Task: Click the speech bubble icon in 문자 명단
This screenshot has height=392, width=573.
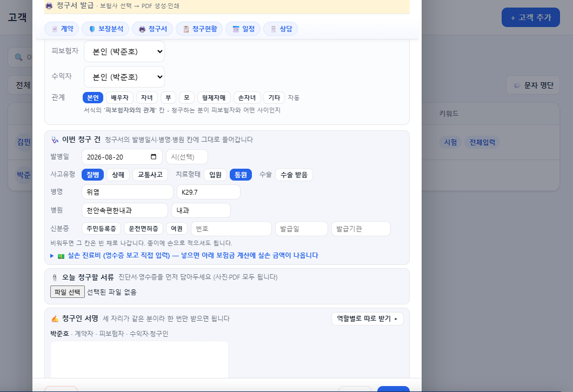Action: pyautogui.click(x=517, y=85)
